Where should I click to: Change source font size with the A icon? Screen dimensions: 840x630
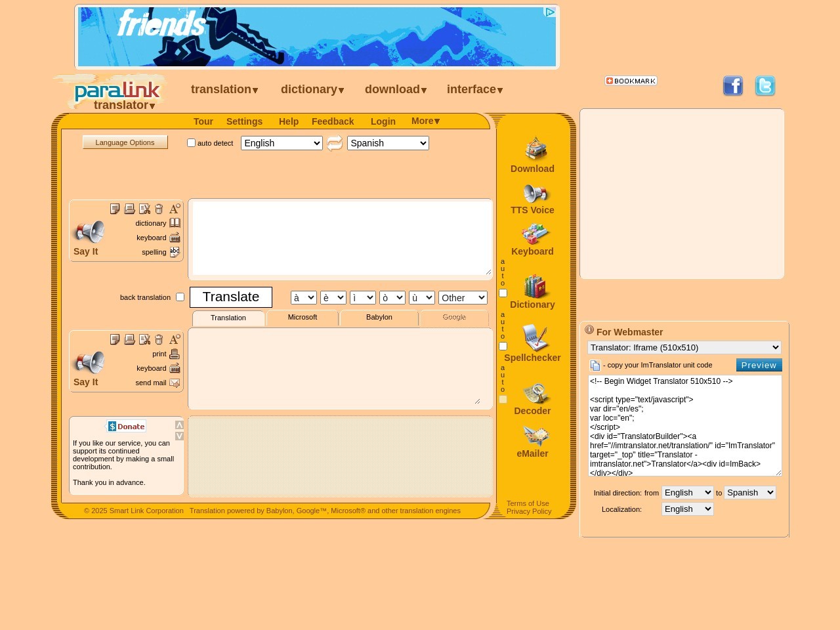click(x=175, y=209)
